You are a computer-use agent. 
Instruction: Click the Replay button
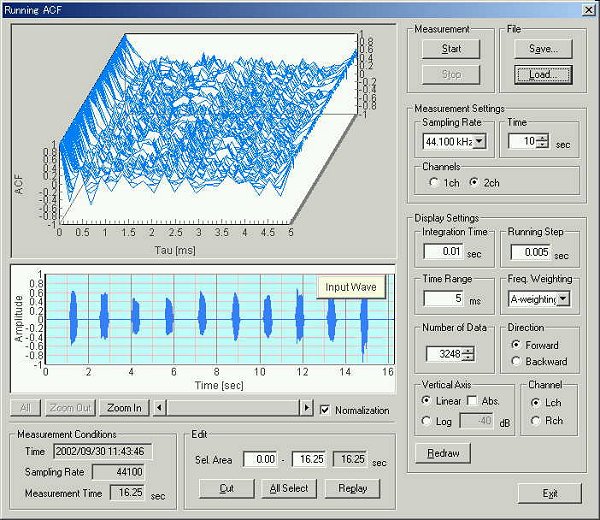(352, 489)
